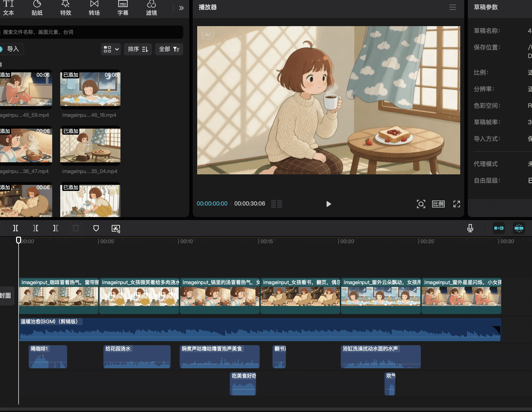Open the 排序 sort dropdown
The height and width of the screenshot is (412, 532).
point(138,49)
